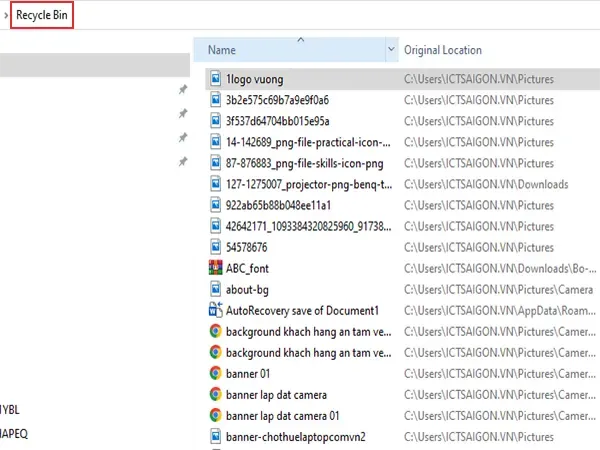
Task: Click the original location of 54578676
Action: [x=479, y=248]
